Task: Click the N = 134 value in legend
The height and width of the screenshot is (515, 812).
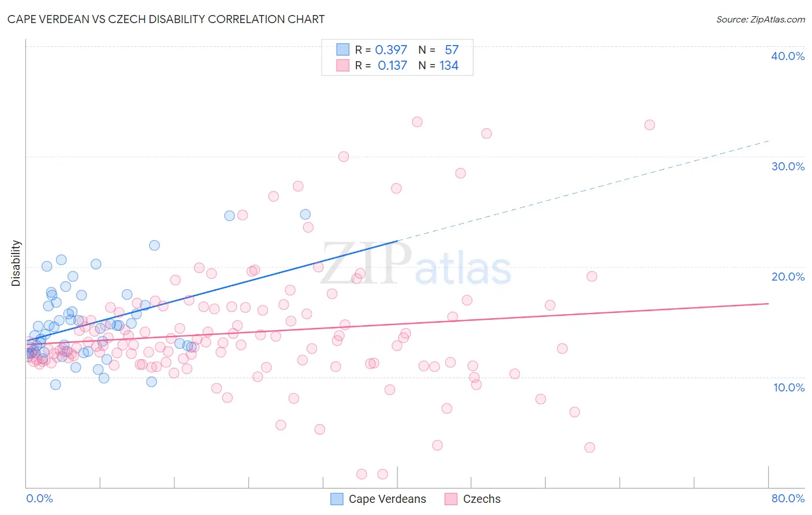Action: [x=438, y=65]
